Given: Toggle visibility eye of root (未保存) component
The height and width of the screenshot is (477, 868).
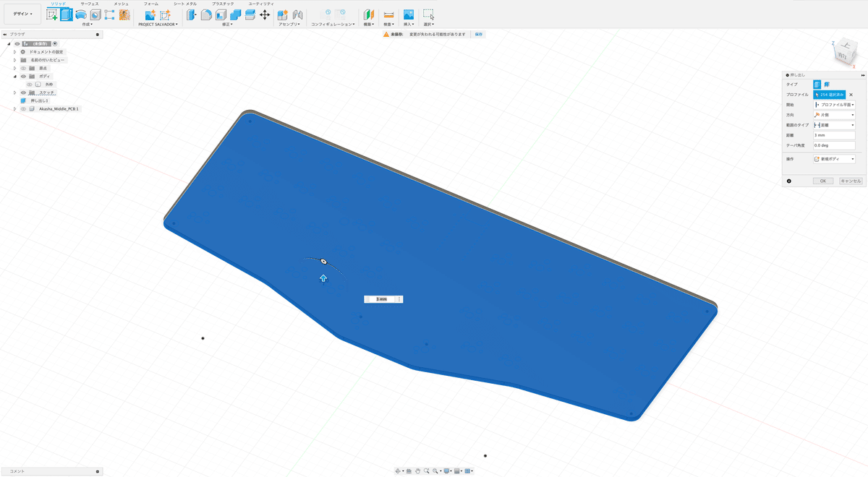Looking at the screenshot, I should coord(17,43).
